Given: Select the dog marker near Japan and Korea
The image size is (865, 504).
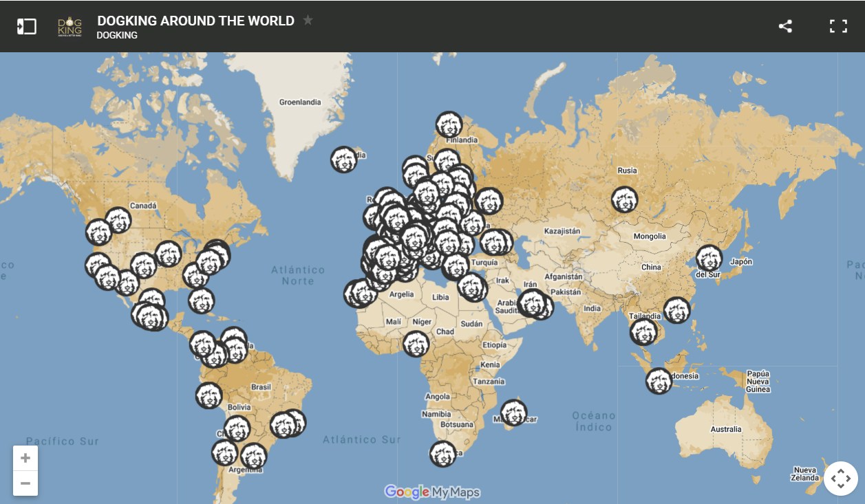Looking at the screenshot, I should (709, 259).
